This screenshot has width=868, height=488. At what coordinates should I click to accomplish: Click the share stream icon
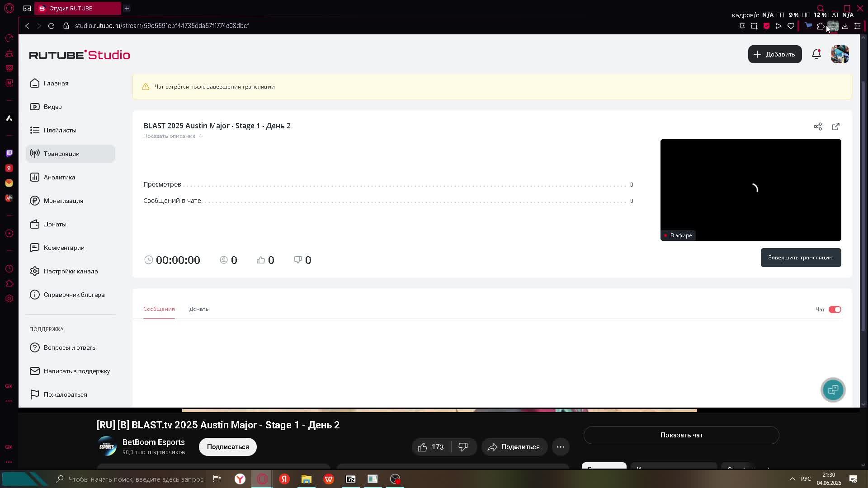pyautogui.click(x=818, y=127)
